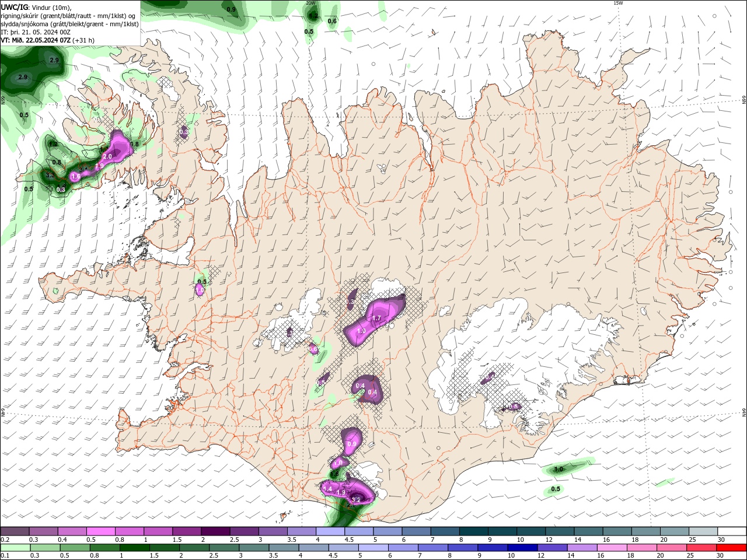Image resolution: width=747 pixels, height=560 pixels.
Task: Click the '1.7' value in central purple patch
Action: (x=376, y=318)
